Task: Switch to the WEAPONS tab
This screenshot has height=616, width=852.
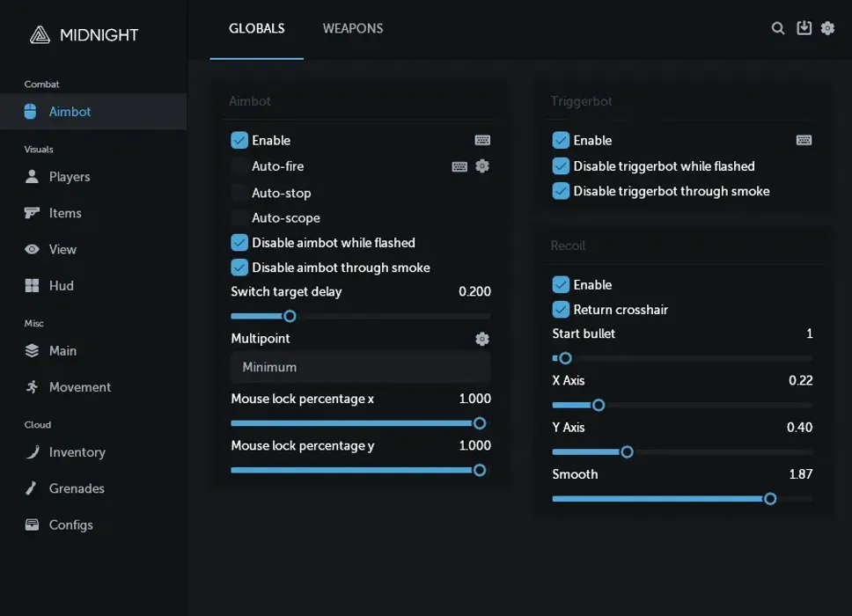Action: pyautogui.click(x=353, y=28)
